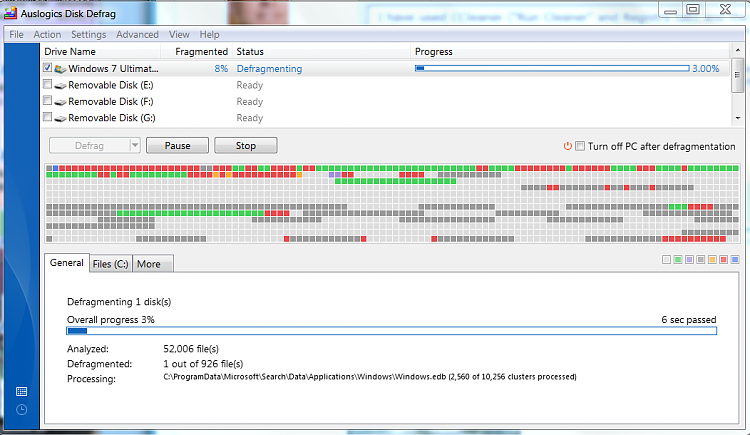
Task: Sort by the Progress column header
Action: pyautogui.click(x=571, y=52)
